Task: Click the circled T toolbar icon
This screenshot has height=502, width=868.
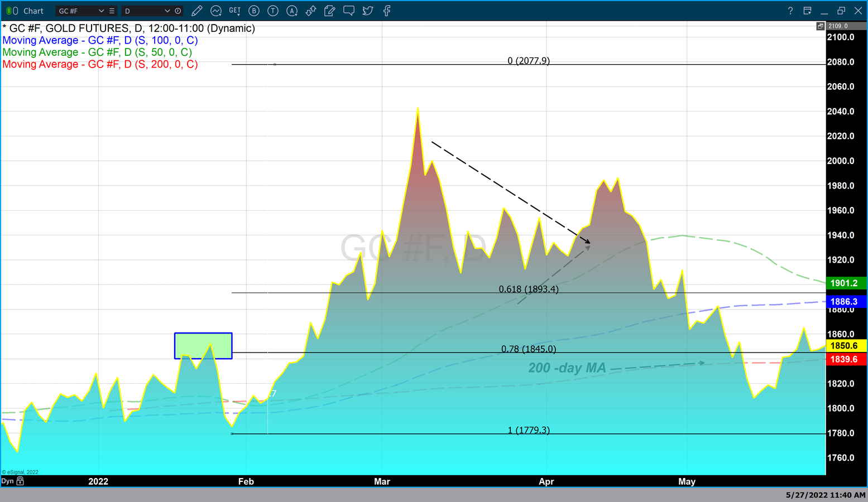Action: (x=273, y=11)
